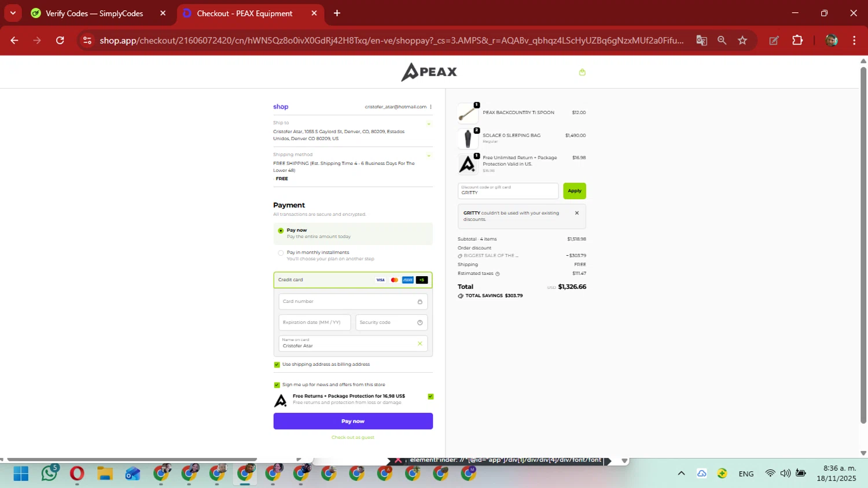Dismiss the GRITTY discount error message
The width and height of the screenshot is (868, 488).
click(577, 213)
